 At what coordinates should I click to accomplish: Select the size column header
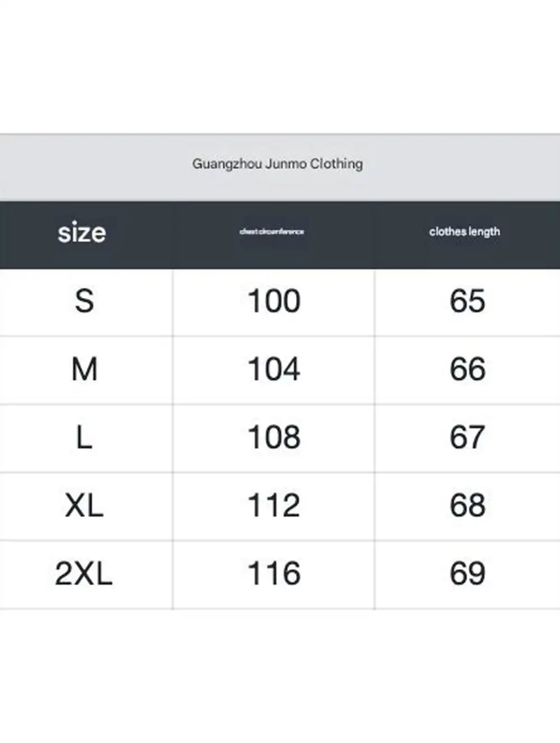tap(82, 232)
